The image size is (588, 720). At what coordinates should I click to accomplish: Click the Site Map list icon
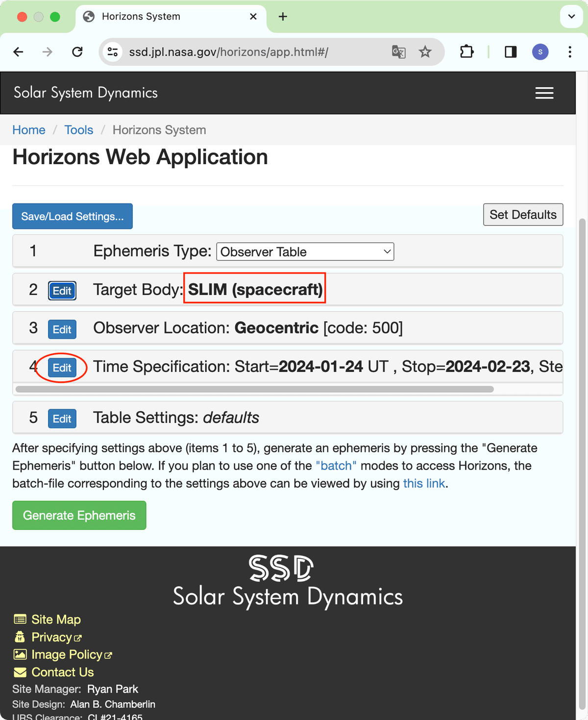point(20,620)
